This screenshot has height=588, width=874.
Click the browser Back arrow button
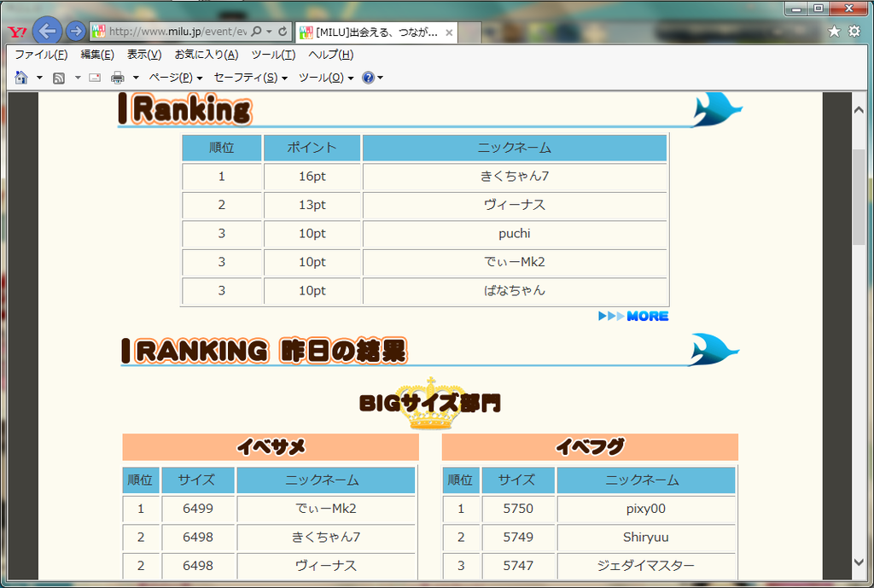click(x=48, y=32)
